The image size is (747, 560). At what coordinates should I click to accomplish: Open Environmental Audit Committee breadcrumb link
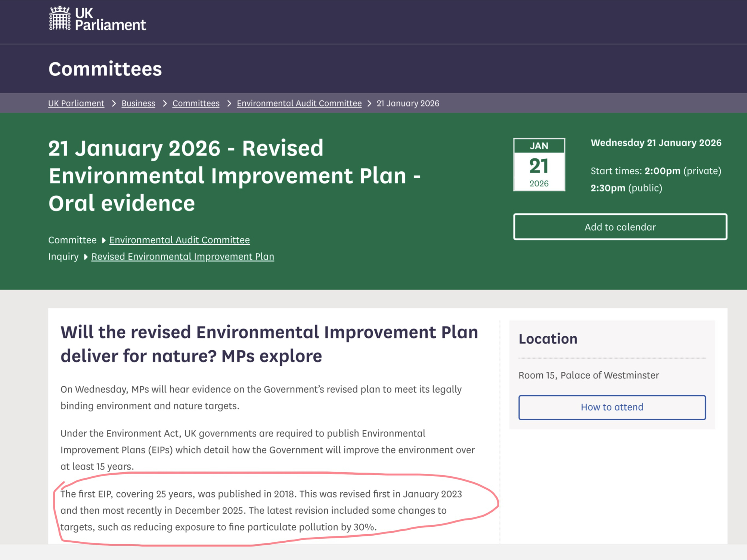pos(299,103)
